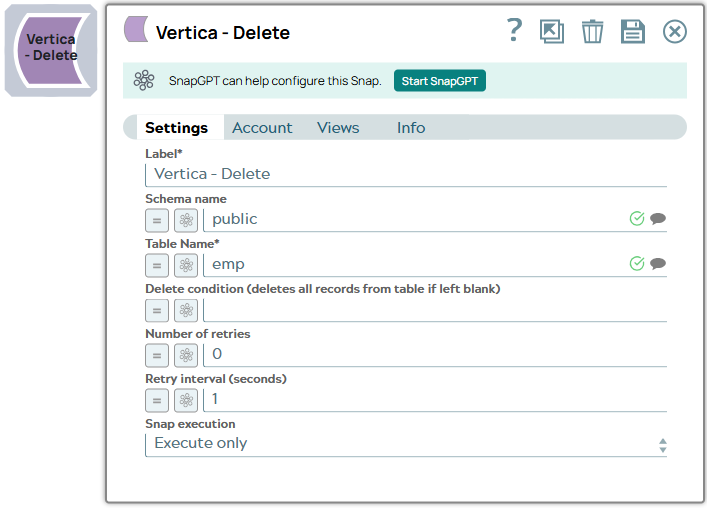
Task: Save settings with the floppy disk icon
Action: [633, 32]
